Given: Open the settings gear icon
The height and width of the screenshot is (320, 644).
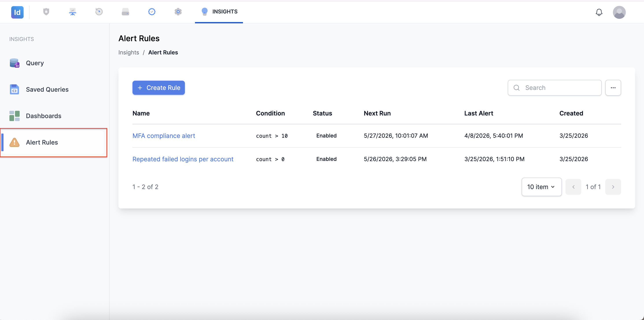Looking at the screenshot, I should click(x=178, y=12).
